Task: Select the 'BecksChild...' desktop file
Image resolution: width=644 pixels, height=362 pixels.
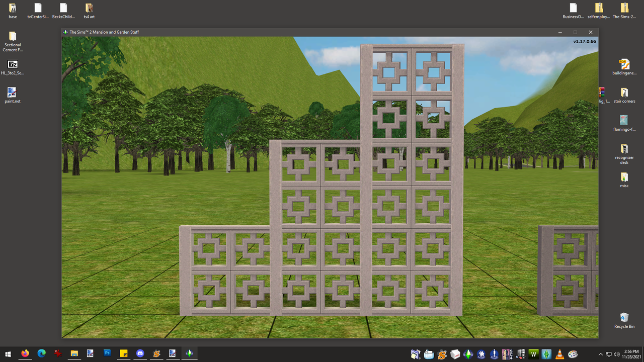Action: (63, 11)
